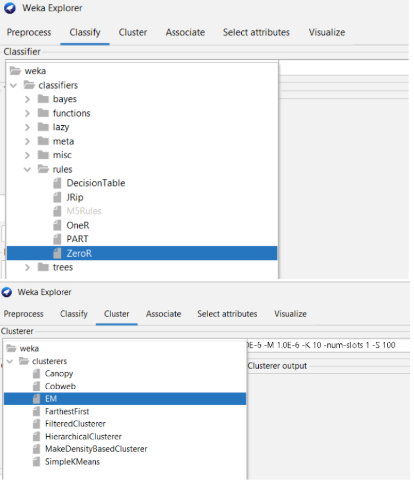Select Cluster tab in lower Weka window
This screenshot has width=414, height=485.
click(116, 314)
